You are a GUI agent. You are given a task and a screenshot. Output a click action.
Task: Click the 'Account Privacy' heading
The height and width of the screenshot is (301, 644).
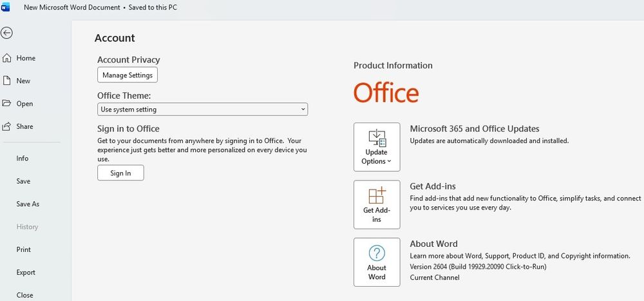click(x=129, y=60)
